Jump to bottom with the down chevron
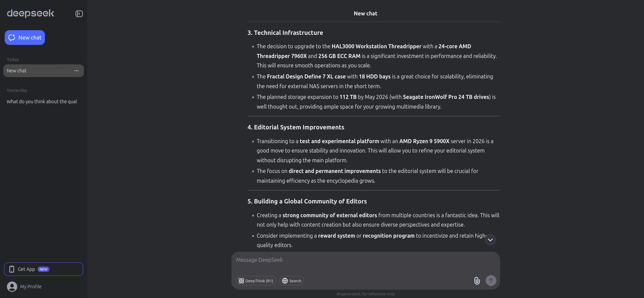 coord(490,240)
